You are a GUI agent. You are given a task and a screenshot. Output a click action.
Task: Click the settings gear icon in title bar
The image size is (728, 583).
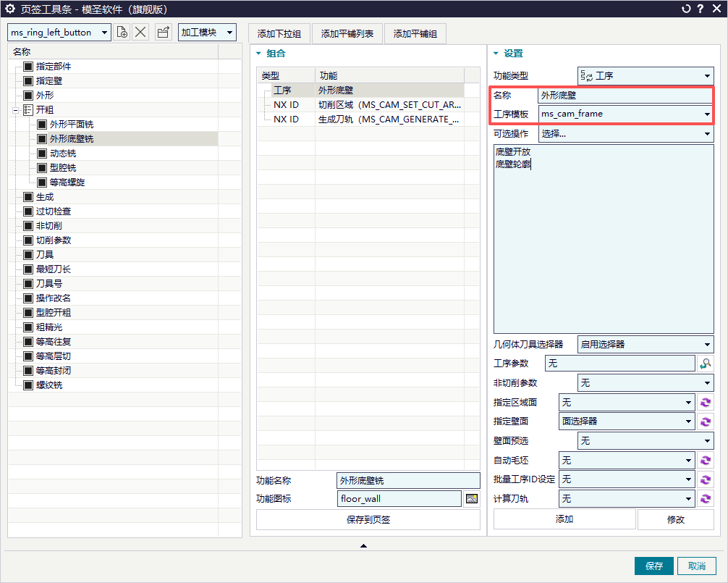click(9, 9)
